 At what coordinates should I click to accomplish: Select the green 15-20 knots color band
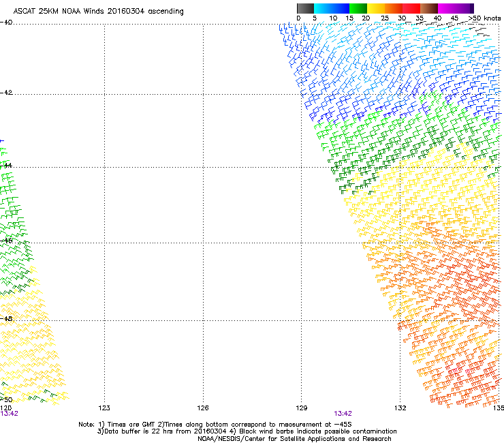click(x=358, y=8)
